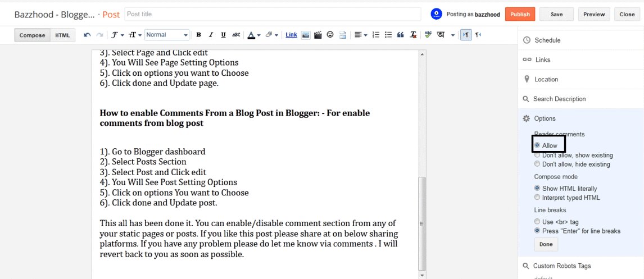644x279 pixels.
Task: Click the line "4). You Will See Page Setting Options"
Action: 169,63
